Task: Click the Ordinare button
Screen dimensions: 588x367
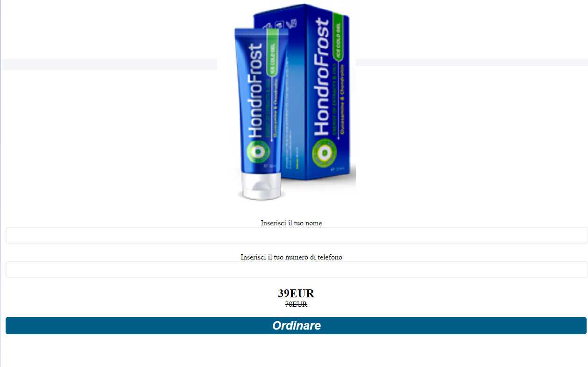Action: 296,325
